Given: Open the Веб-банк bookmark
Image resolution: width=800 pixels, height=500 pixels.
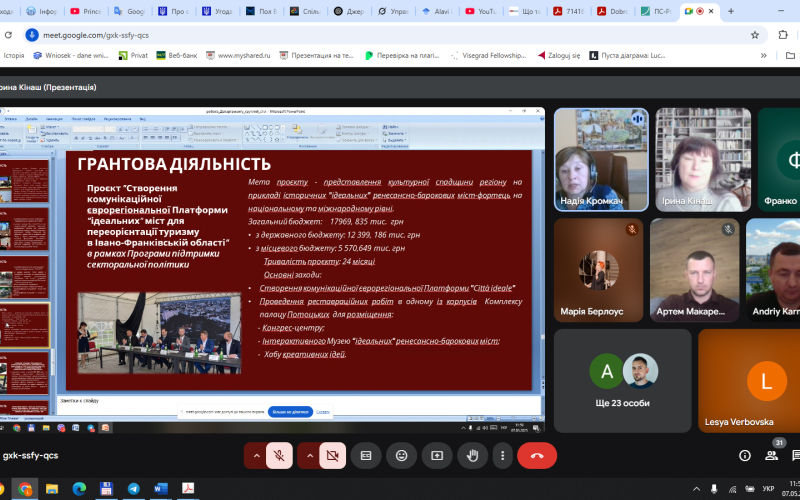Looking at the screenshot, I should 177,56.
